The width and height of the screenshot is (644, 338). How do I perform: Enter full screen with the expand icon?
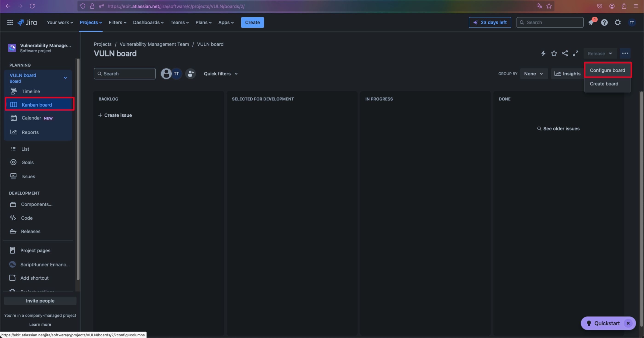tap(575, 53)
